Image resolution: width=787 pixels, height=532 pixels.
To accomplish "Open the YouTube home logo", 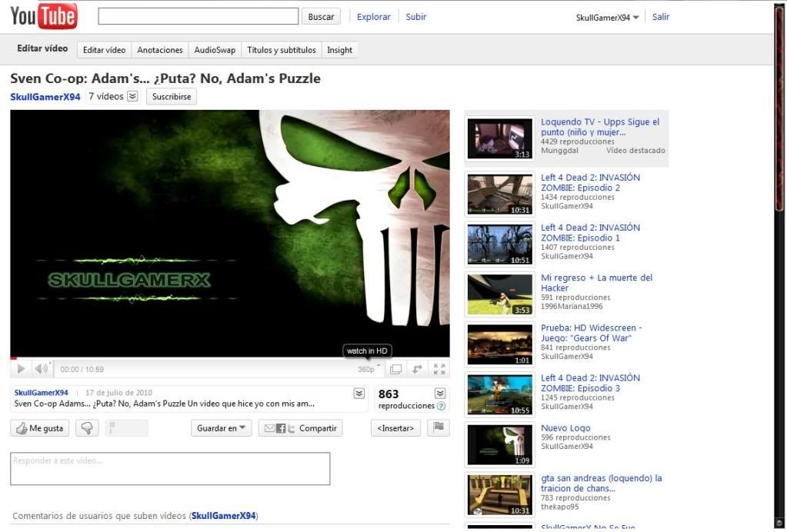I will tap(44, 16).
